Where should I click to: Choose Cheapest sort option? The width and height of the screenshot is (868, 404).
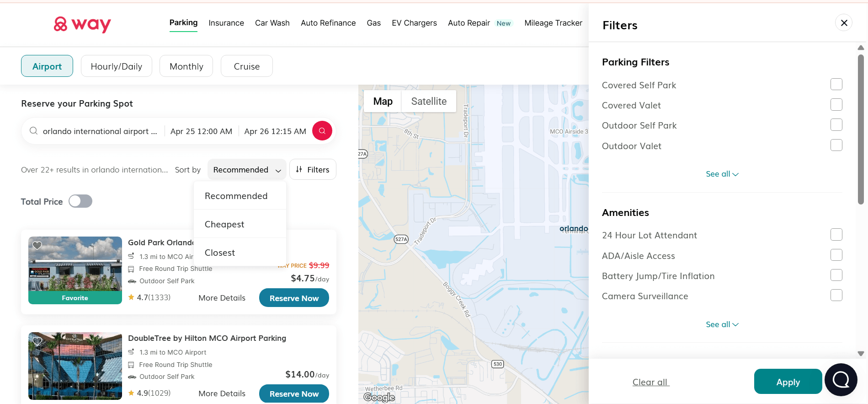tap(240, 224)
